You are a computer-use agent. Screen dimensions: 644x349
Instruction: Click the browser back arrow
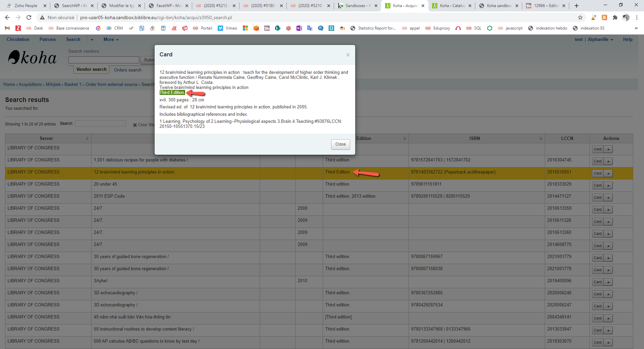[x=7, y=17]
